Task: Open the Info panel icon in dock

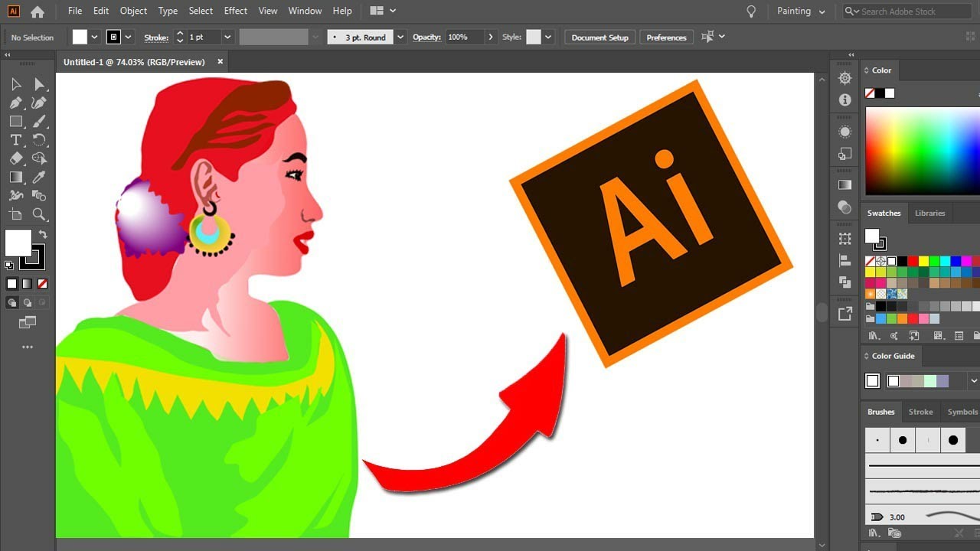Action: (845, 99)
